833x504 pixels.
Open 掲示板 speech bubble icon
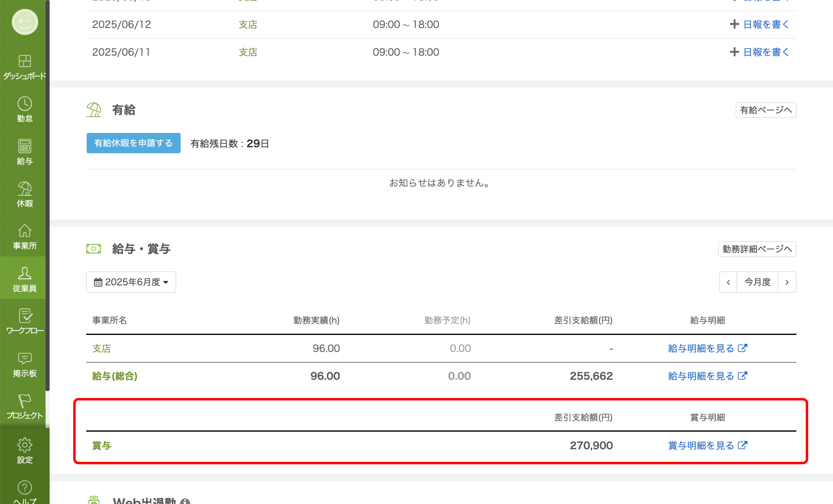point(24,358)
